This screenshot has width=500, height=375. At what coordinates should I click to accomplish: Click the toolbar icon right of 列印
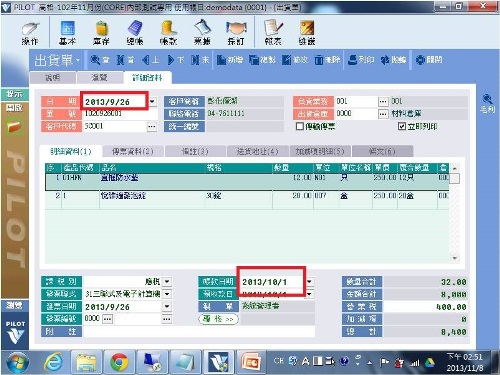(393, 60)
